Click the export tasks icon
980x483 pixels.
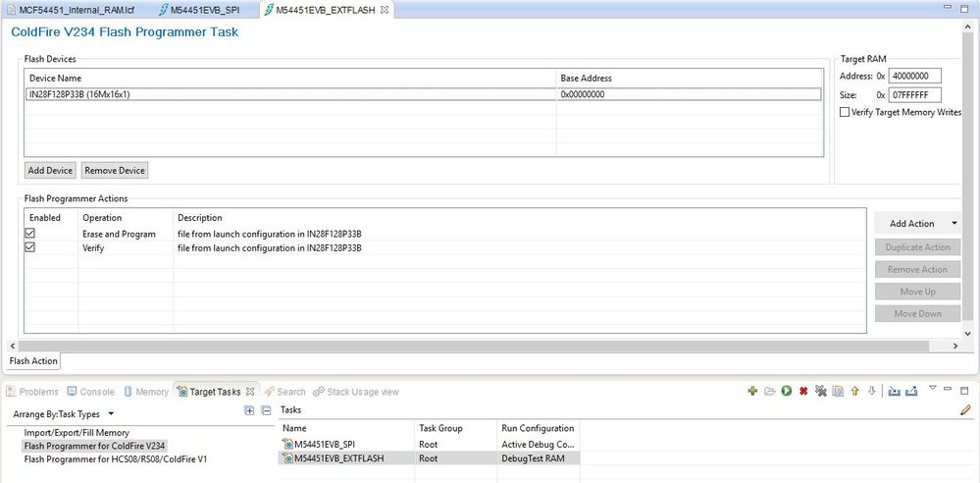(x=911, y=391)
